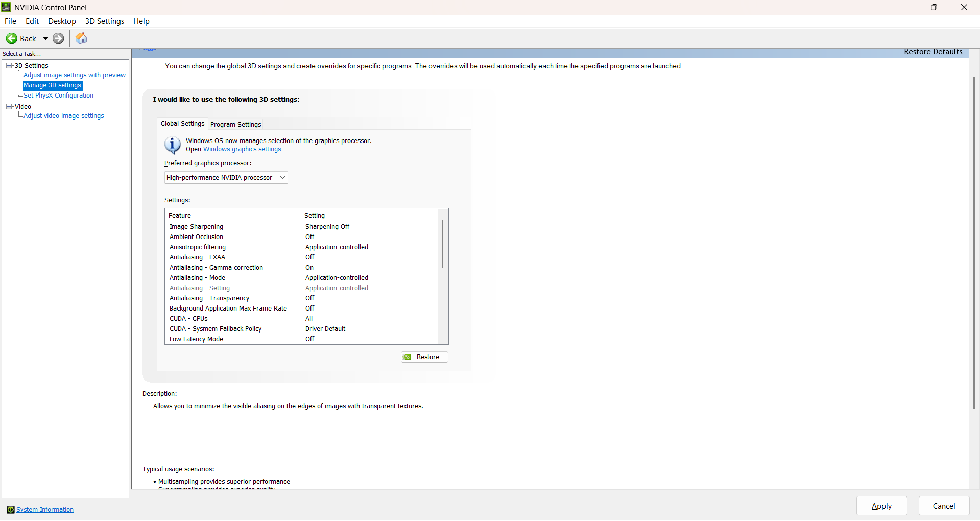The height and width of the screenshot is (521, 980).
Task: Click the settings list scrollbar thumb
Action: [x=442, y=244]
